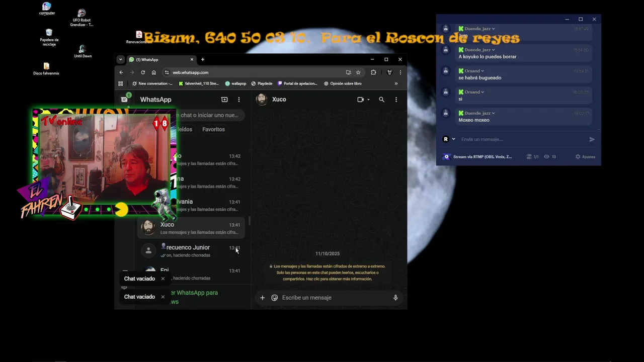Record a voice message with microphone
The height and width of the screenshot is (362, 644).
pyautogui.click(x=395, y=298)
